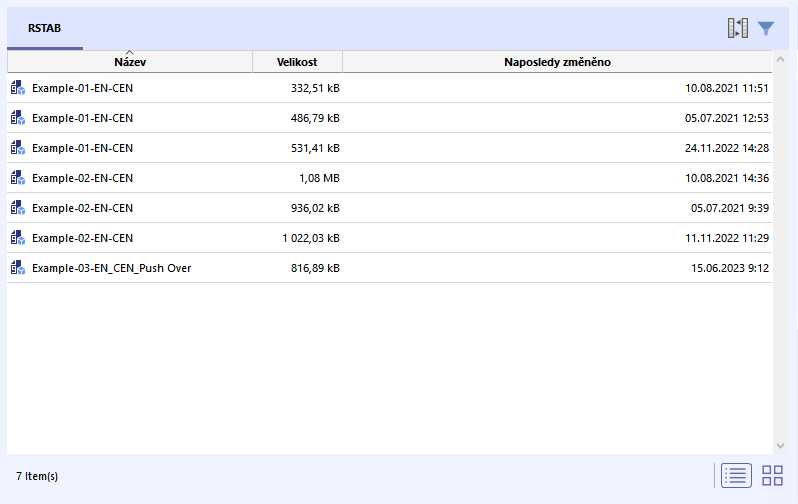Select the RSTAB tab
The image size is (798, 504).
pyautogui.click(x=45, y=29)
